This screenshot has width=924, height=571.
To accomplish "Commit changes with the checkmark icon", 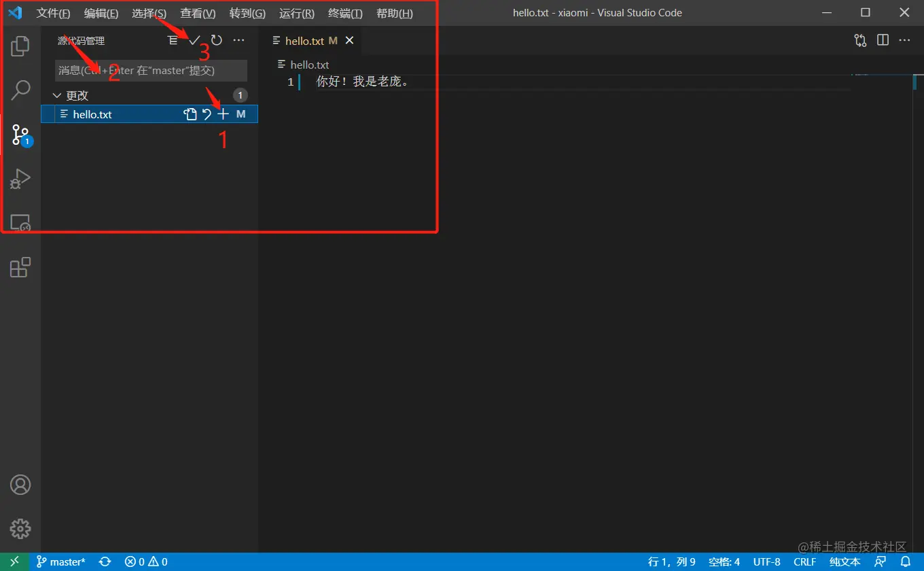I will click(x=194, y=41).
